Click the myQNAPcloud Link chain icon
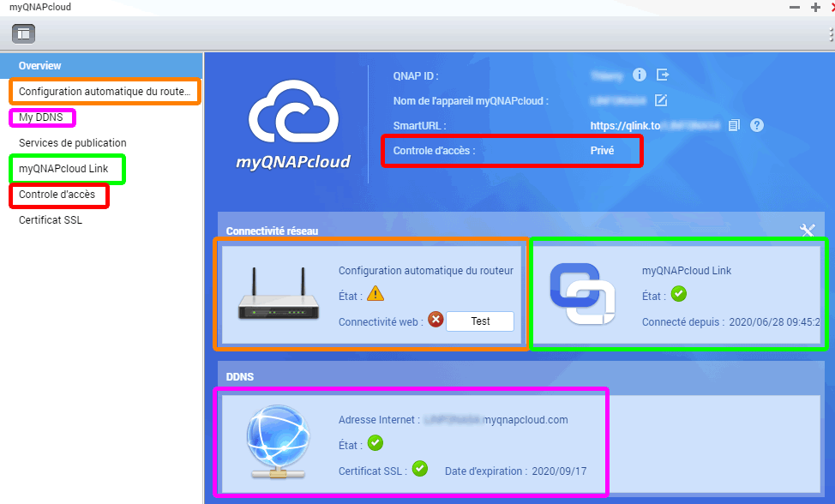This screenshot has height=504, width=835. click(x=582, y=295)
